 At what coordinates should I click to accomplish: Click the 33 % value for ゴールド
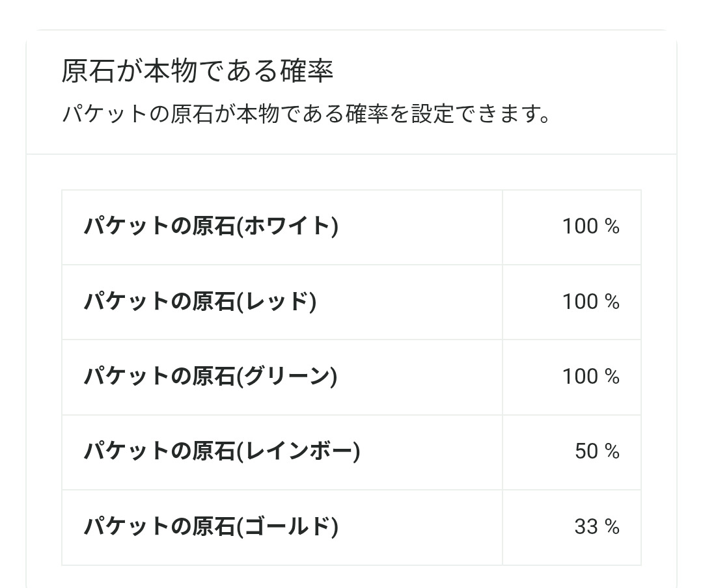[x=597, y=527]
